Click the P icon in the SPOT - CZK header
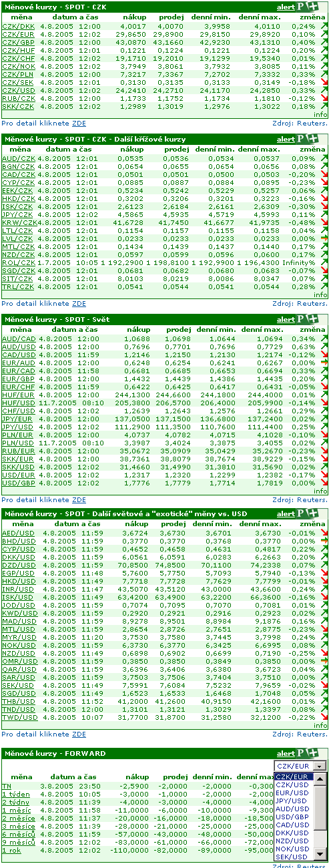The image size is (329, 868). click(302, 6)
